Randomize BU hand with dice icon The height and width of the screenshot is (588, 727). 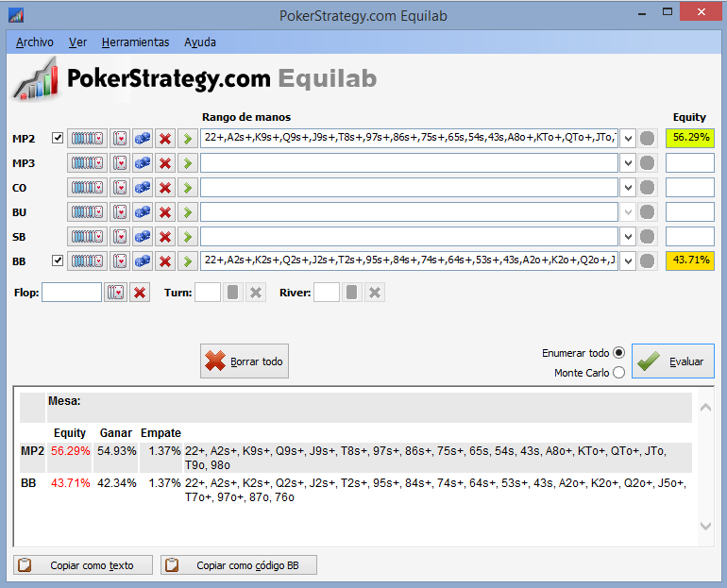(143, 211)
